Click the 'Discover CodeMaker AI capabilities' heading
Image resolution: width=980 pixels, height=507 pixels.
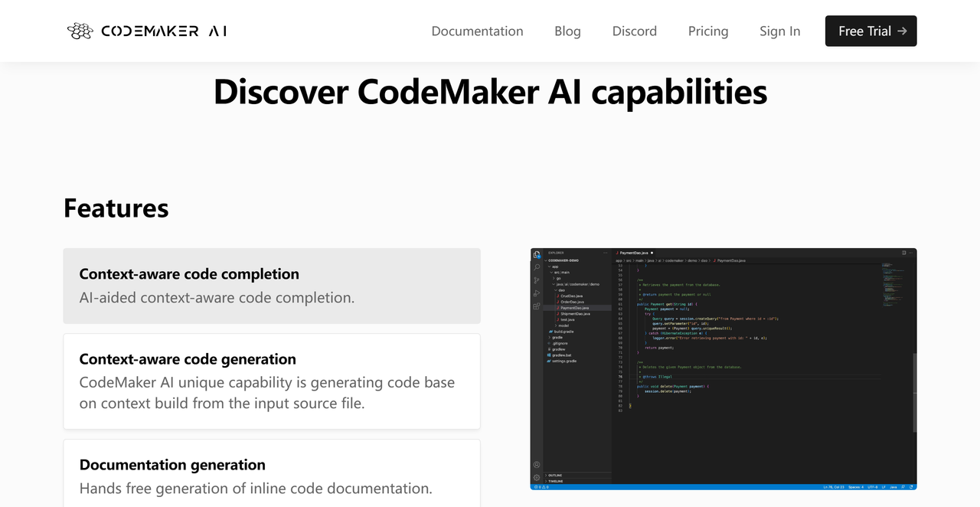pos(490,92)
